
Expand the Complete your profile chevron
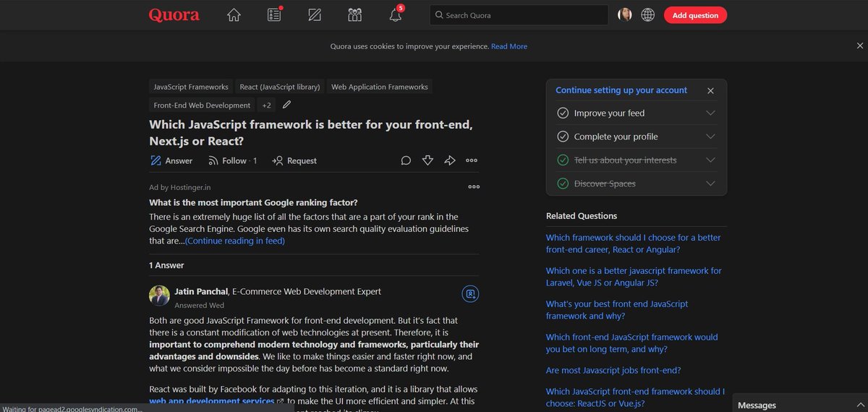[710, 137]
